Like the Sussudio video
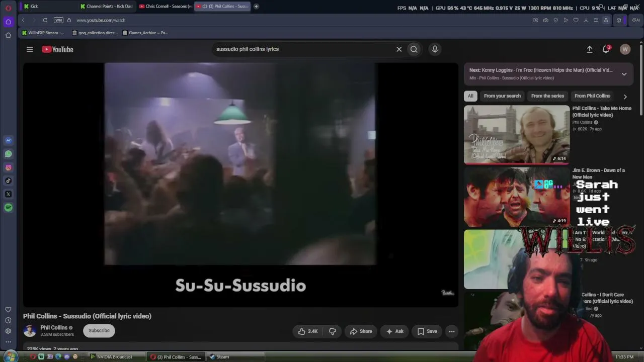 tap(308, 331)
